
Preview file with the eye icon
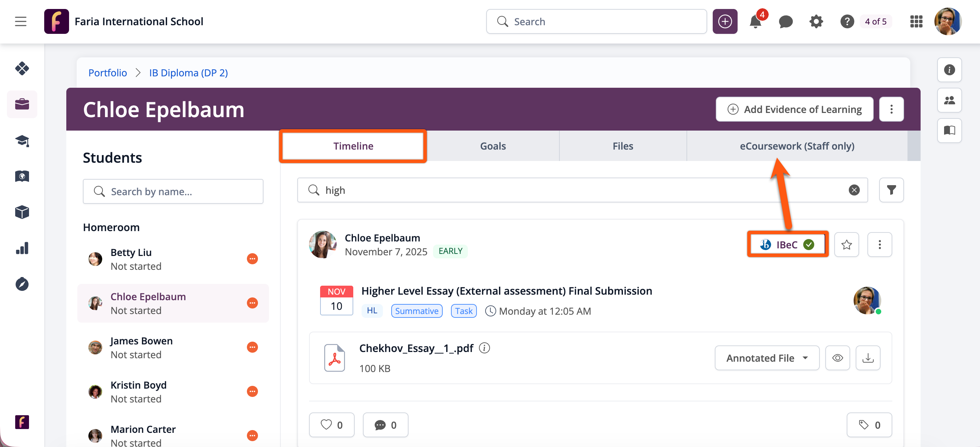[837, 358]
